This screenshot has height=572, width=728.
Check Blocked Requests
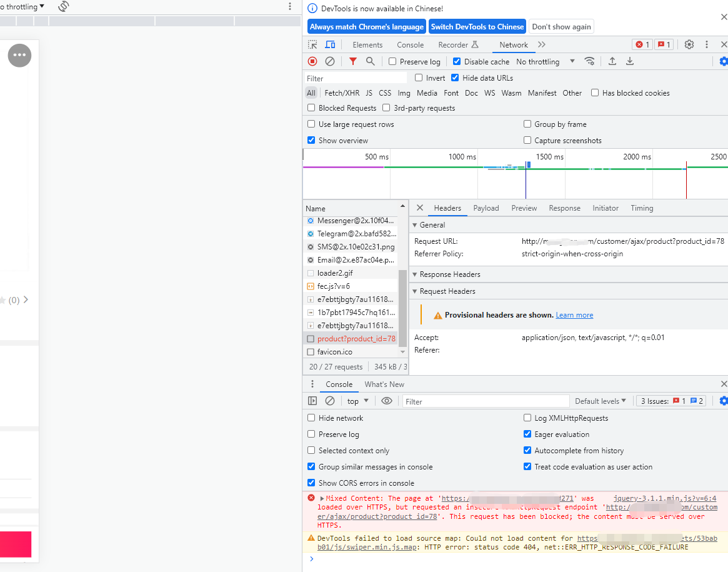311,108
